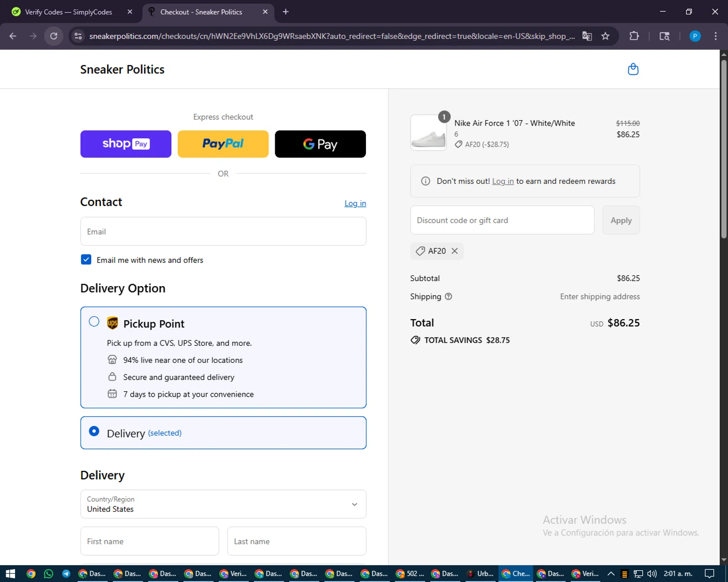Pay with Shop Pay express checkout

126,144
